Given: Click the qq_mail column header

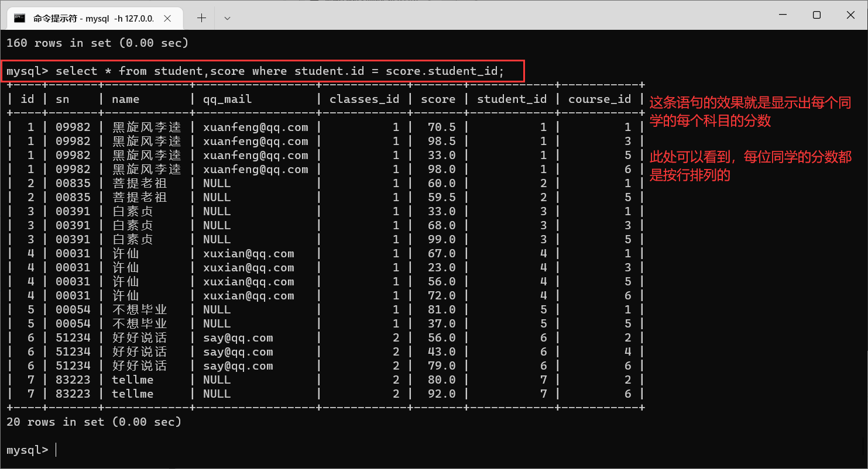Looking at the screenshot, I should [x=228, y=99].
